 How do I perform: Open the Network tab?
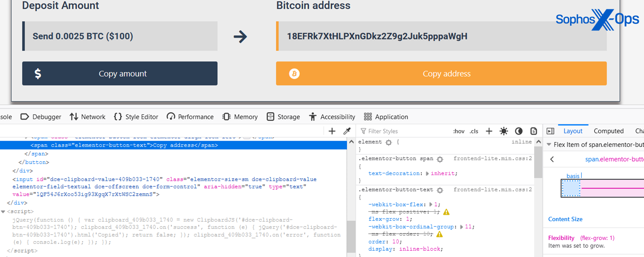point(88,117)
